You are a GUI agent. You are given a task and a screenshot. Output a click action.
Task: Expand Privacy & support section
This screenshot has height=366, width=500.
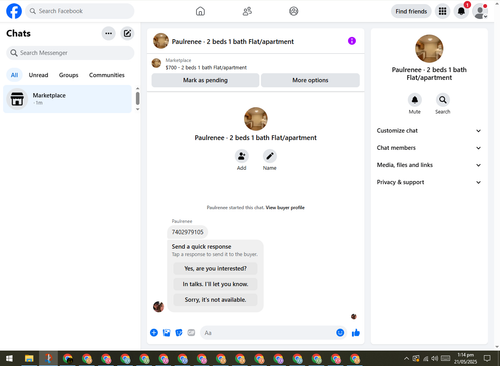tap(429, 182)
